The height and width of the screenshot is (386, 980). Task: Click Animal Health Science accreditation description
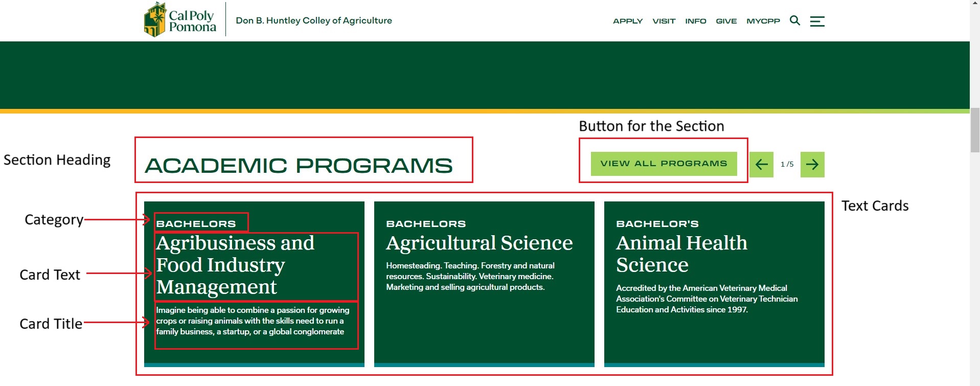(706, 299)
